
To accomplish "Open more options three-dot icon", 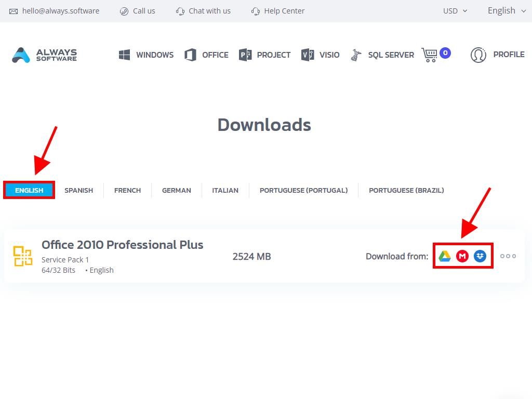I will pyautogui.click(x=508, y=256).
